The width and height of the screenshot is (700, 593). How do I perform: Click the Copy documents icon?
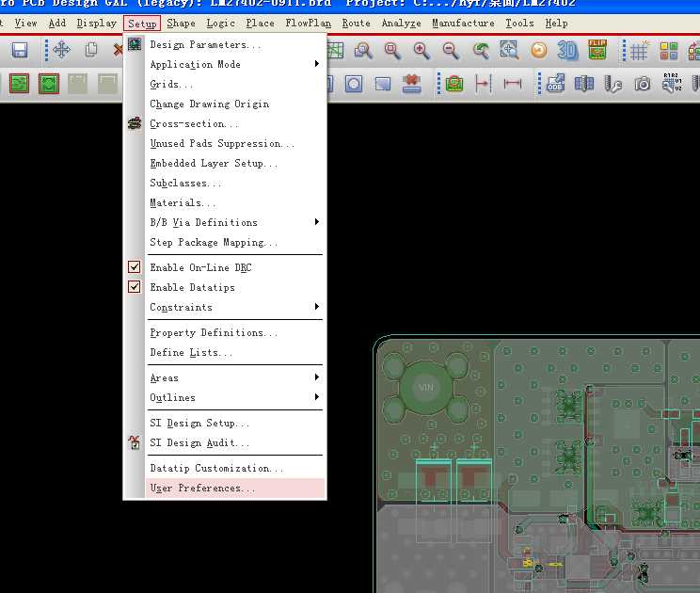click(91, 50)
